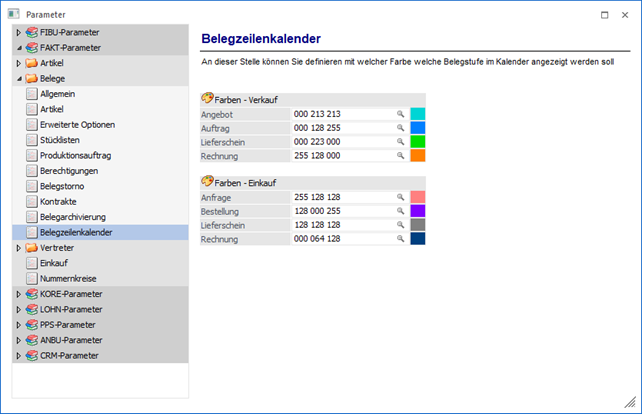
Task: Click the Auftrag RGB value field
Action: pos(340,128)
